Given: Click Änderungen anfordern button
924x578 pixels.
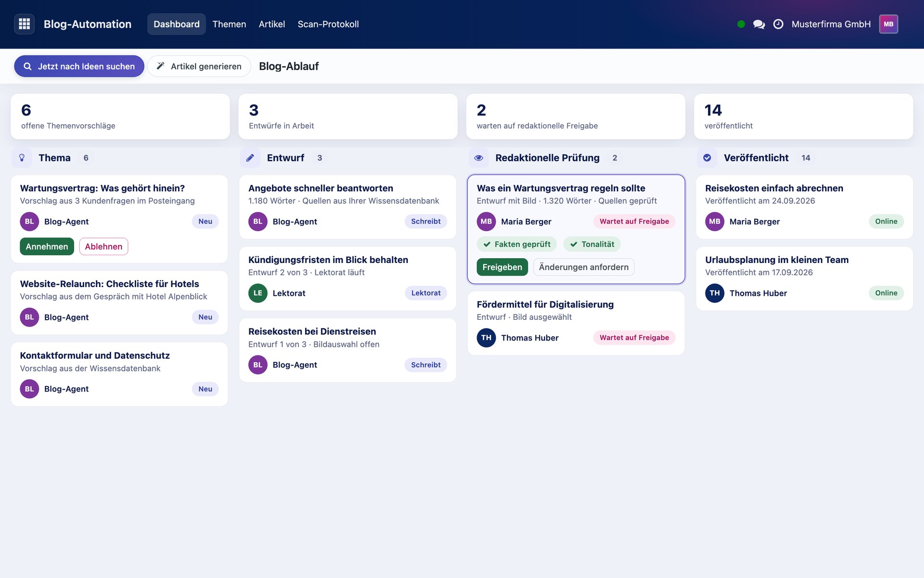Looking at the screenshot, I should [584, 267].
